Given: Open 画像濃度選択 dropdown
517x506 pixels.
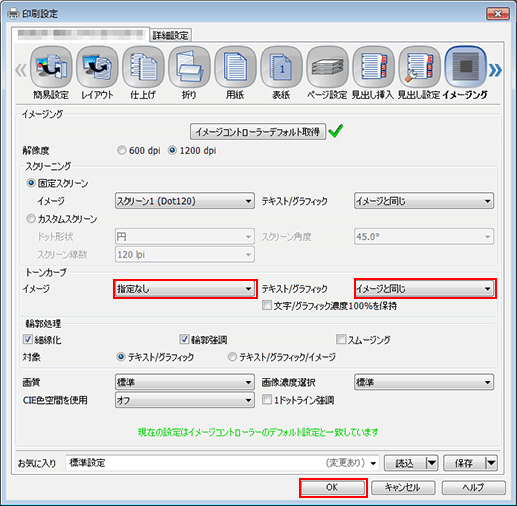Looking at the screenshot, I should click(x=424, y=382).
